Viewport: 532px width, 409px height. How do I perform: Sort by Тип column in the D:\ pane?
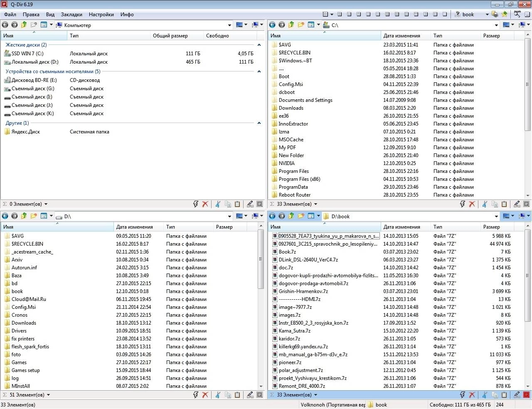188,227
